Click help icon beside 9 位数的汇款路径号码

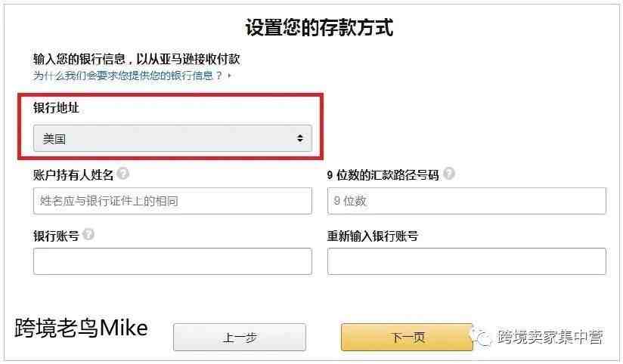coord(449,174)
